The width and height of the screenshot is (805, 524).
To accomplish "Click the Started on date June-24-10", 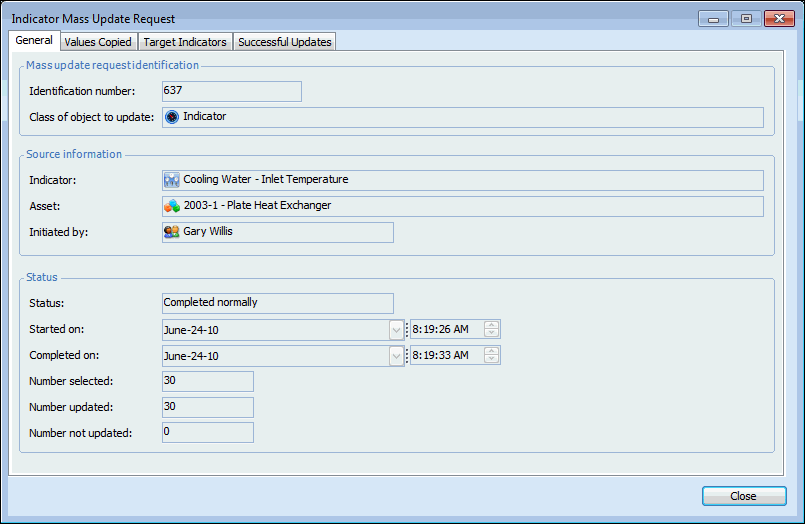I will coord(191,330).
